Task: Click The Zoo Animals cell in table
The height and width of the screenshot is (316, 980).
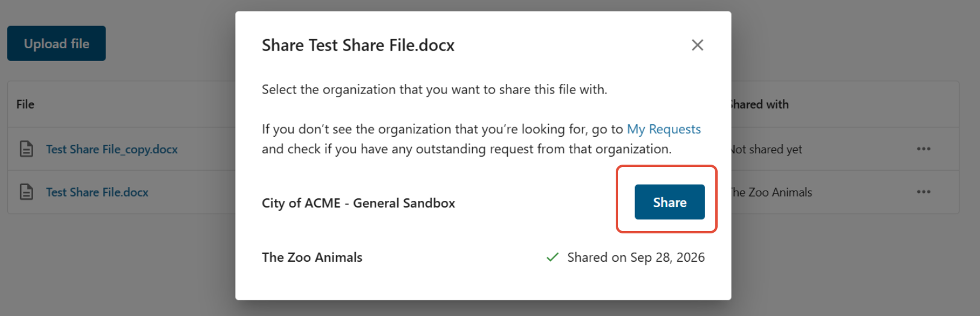Action: (x=771, y=192)
